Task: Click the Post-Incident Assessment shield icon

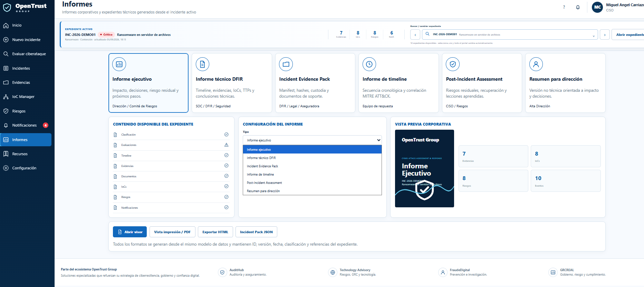Action: point(453,64)
